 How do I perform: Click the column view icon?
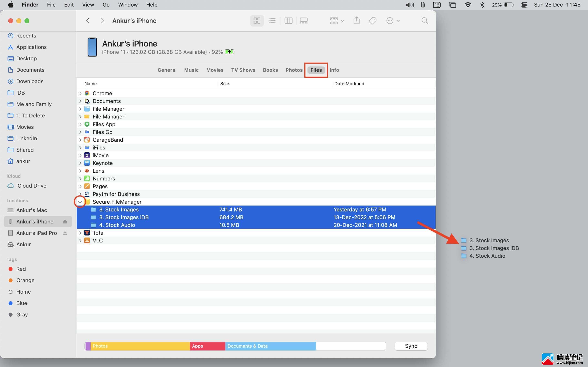[x=288, y=20]
